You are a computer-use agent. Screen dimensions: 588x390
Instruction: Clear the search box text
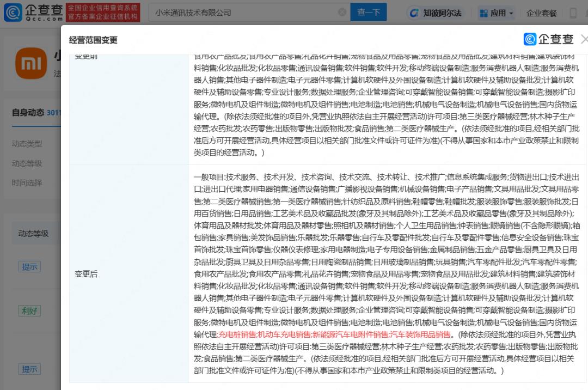[x=342, y=13]
